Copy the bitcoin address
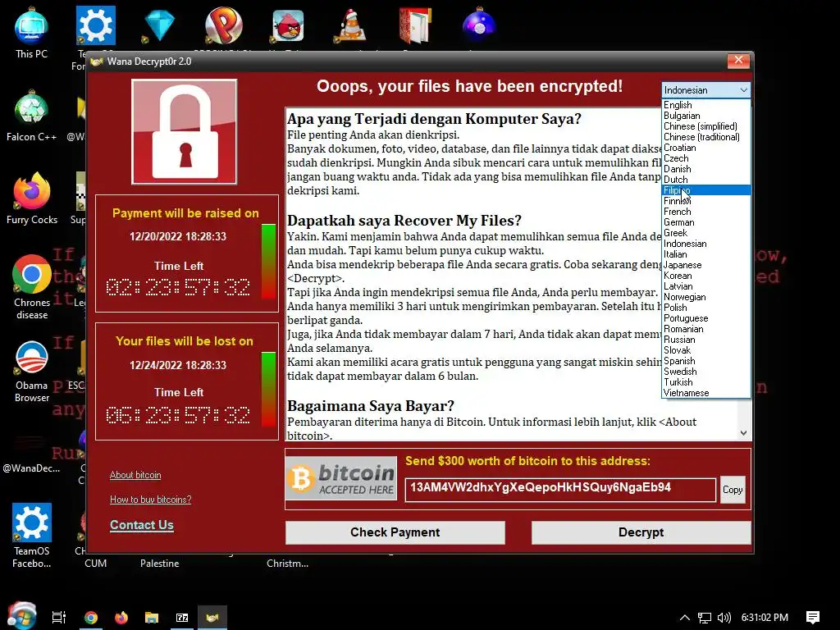 pos(733,490)
